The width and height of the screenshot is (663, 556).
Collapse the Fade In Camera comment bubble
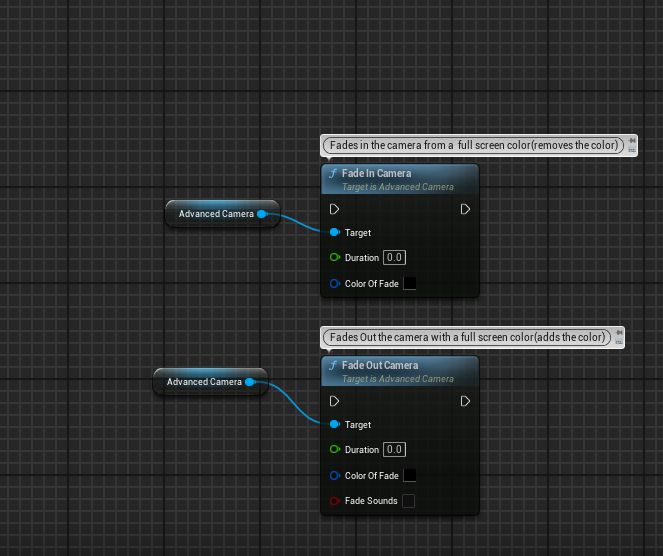633,150
